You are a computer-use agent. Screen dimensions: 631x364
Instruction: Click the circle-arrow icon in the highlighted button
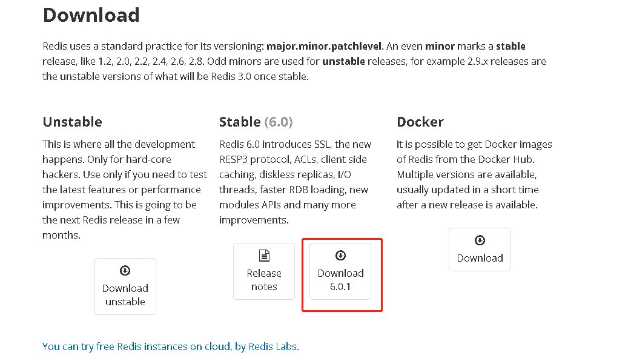click(x=341, y=256)
